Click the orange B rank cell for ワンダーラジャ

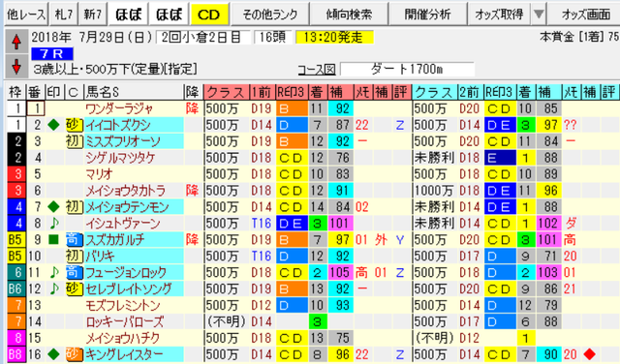292,108
